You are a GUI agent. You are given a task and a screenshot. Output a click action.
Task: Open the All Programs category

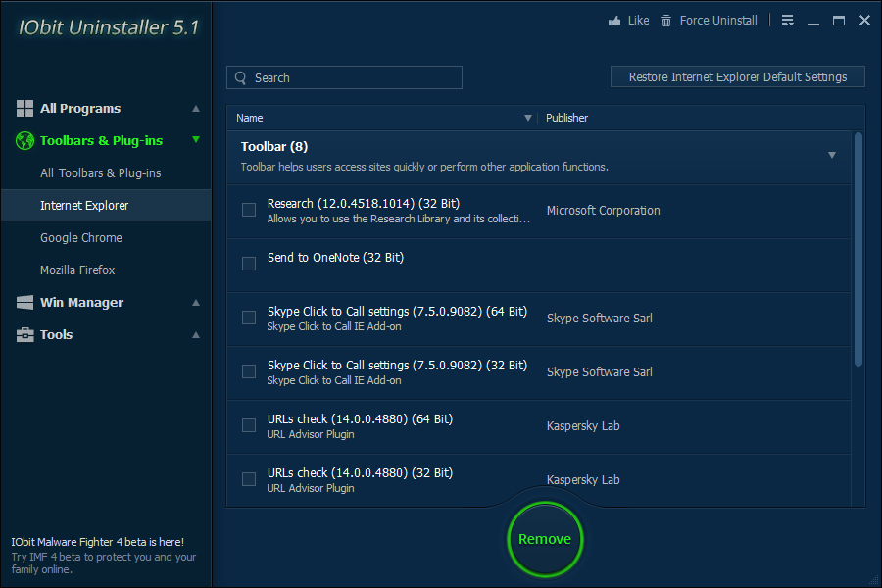tap(80, 108)
